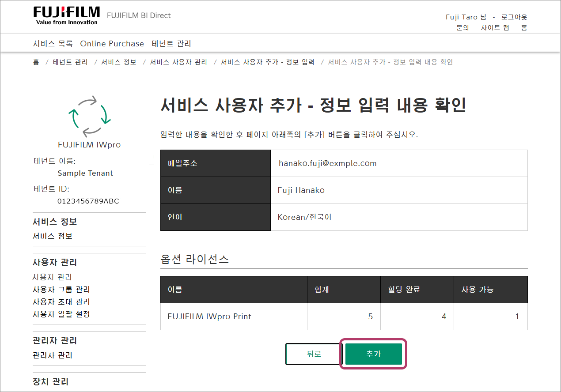Open 사용자 초대 관리 in sidebar
Viewport: 561px width, 392px height.
(x=61, y=302)
